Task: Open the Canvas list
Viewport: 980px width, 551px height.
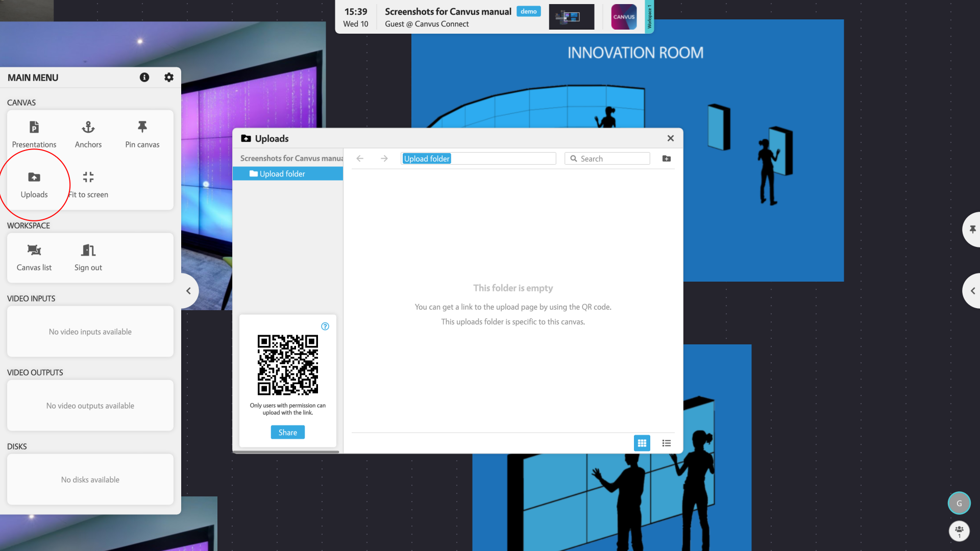Action: (x=34, y=257)
